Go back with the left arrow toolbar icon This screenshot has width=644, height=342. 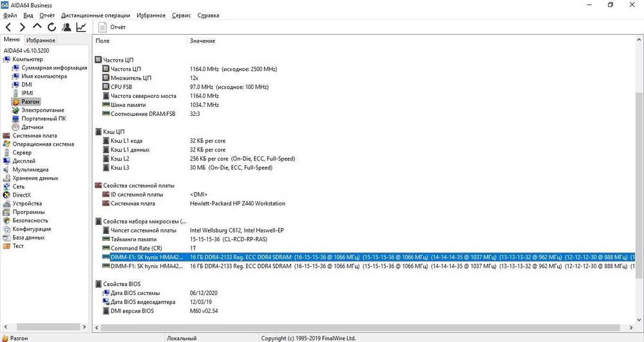(x=8, y=27)
